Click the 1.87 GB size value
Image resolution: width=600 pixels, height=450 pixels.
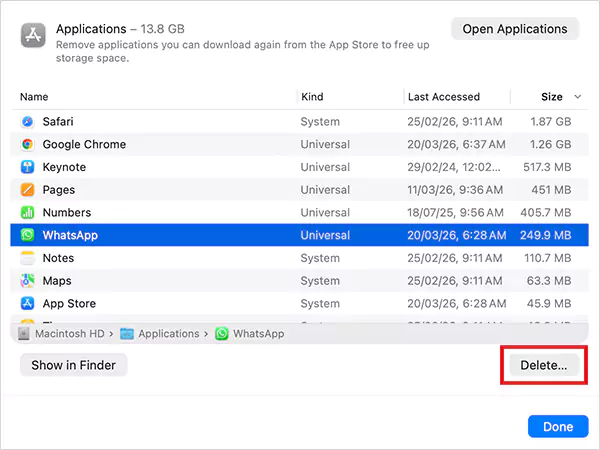(x=551, y=122)
